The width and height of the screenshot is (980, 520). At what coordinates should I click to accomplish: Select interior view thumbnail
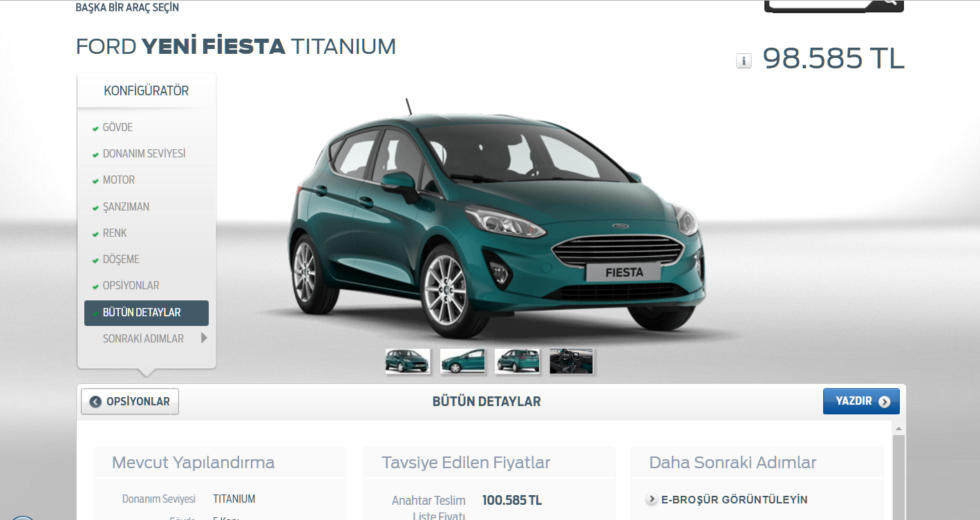[572, 361]
